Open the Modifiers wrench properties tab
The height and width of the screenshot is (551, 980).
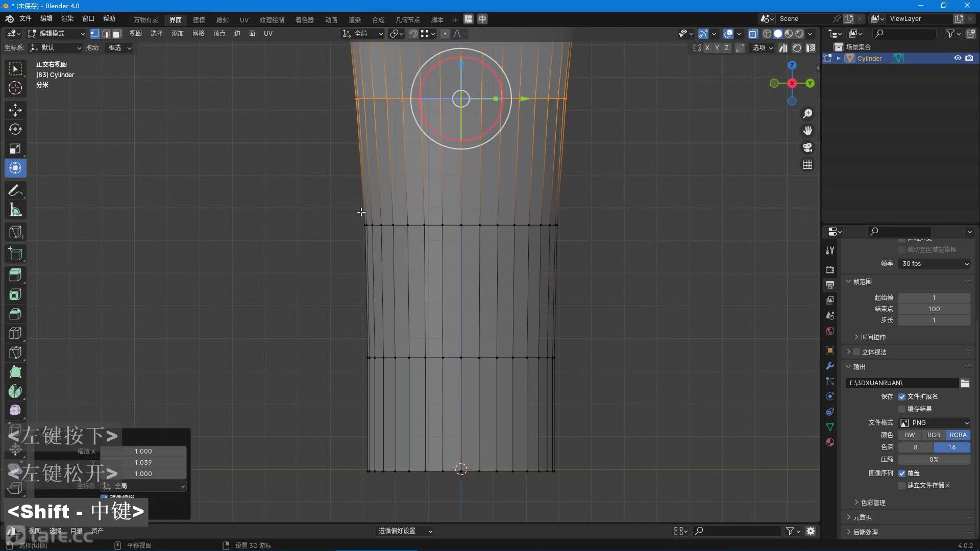click(x=830, y=366)
